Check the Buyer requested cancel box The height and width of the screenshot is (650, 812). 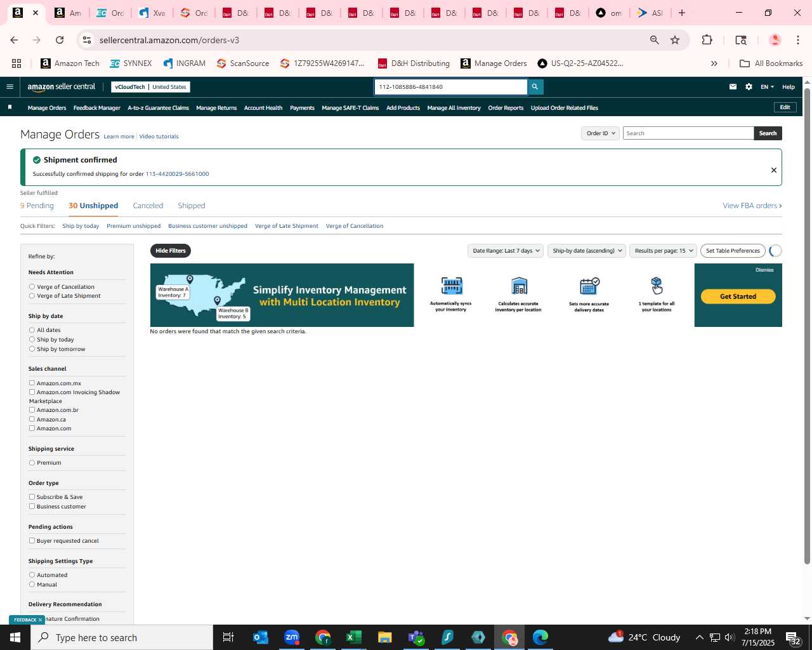pos(32,541)
